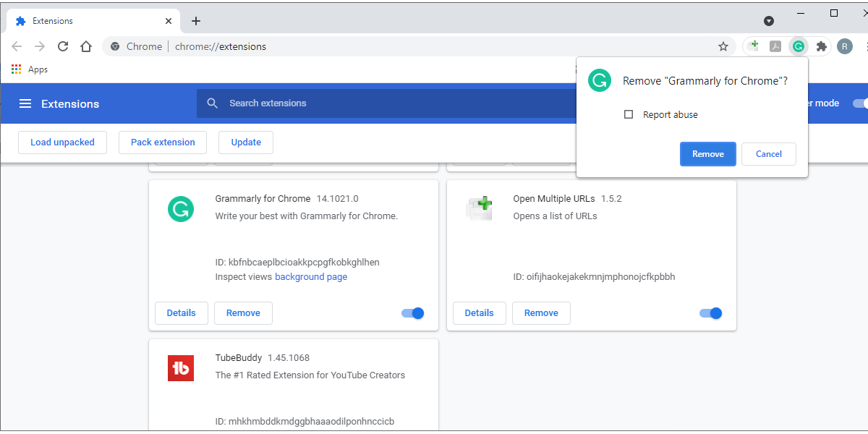The image size is (868, 434).
Task: Turn off the Open Multiple URLs toggle
Action: [710, 313]
